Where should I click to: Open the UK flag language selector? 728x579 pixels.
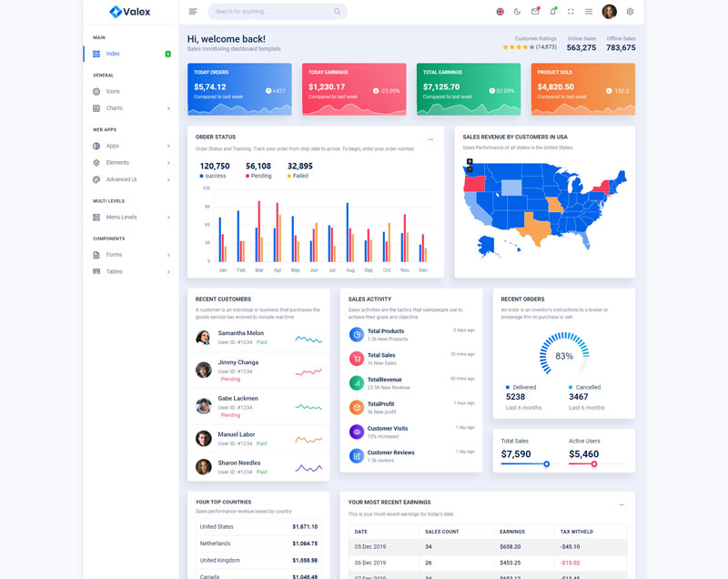pos(500,12)
